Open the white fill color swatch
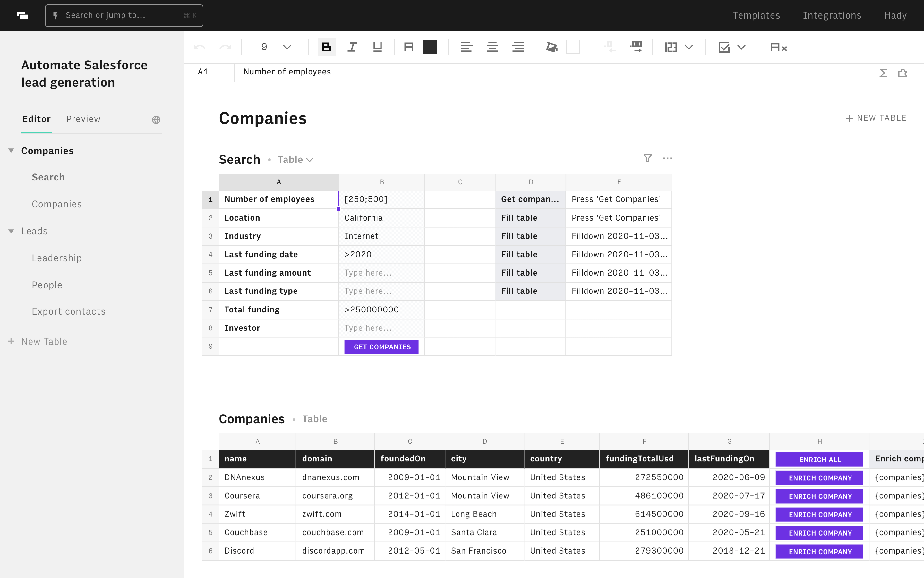Screen dimensions: 924x578 [573, 47]
